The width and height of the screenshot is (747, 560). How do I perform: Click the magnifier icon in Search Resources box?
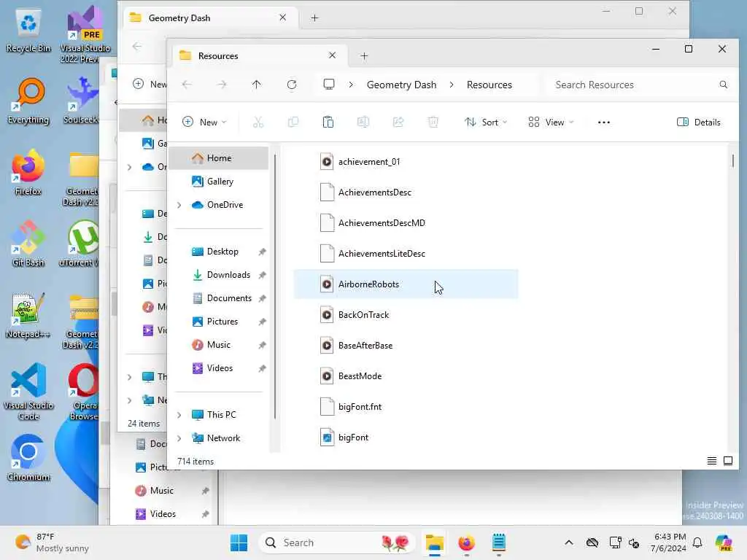(x=723, y=85)
